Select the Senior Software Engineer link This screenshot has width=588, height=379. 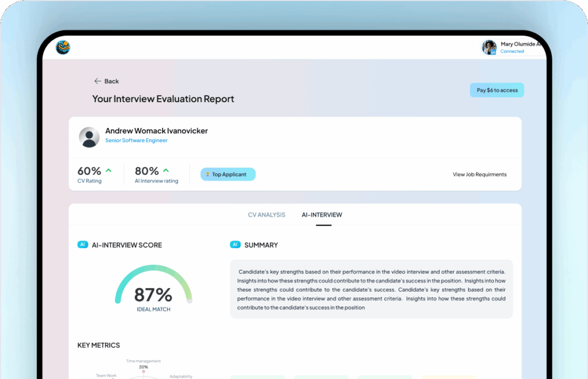[136, 140]
